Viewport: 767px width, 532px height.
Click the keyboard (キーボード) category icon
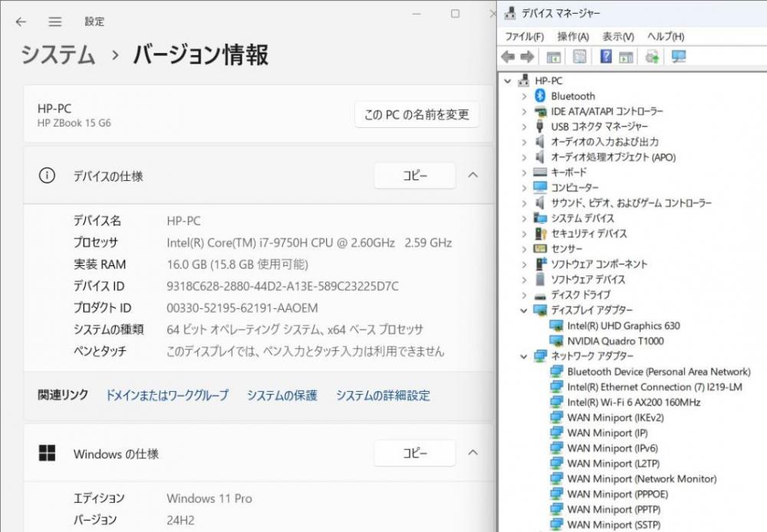[540, 172]
